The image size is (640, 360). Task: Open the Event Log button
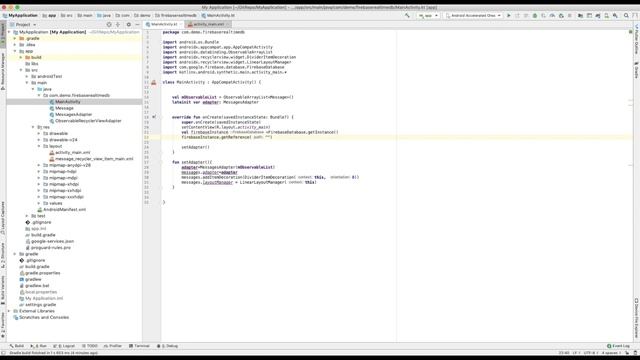(618, 346)
